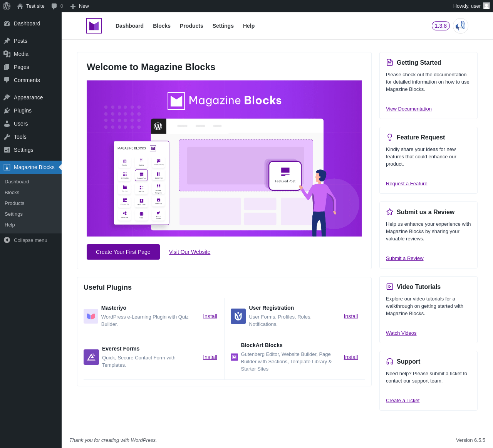The height and width of the screenshot is (448, 493).
Task: Click the Pages icon in sidebar
Action: click(x=7, y=67)
